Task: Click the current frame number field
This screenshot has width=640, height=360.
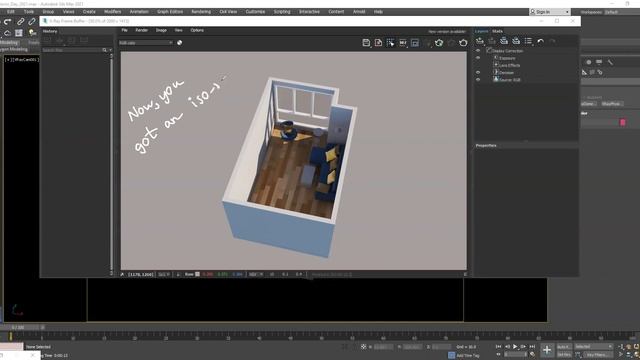Action: pos(516,355)
